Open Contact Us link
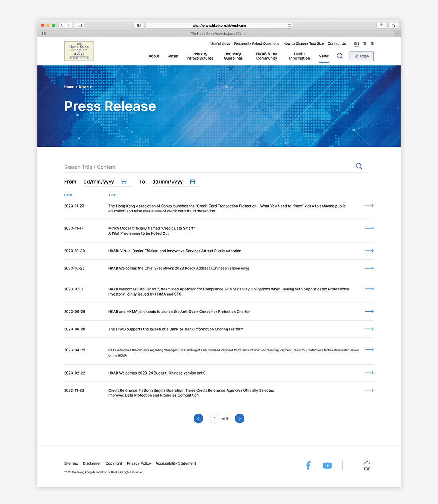Image resolution: width=438 pixels, height=504 pixels. point(337,43)
